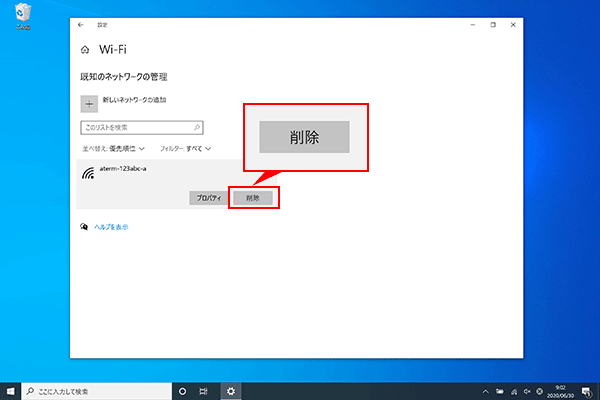Click the clock and date in taskbar
The image size is (600, 400).
tap(558, 390)
